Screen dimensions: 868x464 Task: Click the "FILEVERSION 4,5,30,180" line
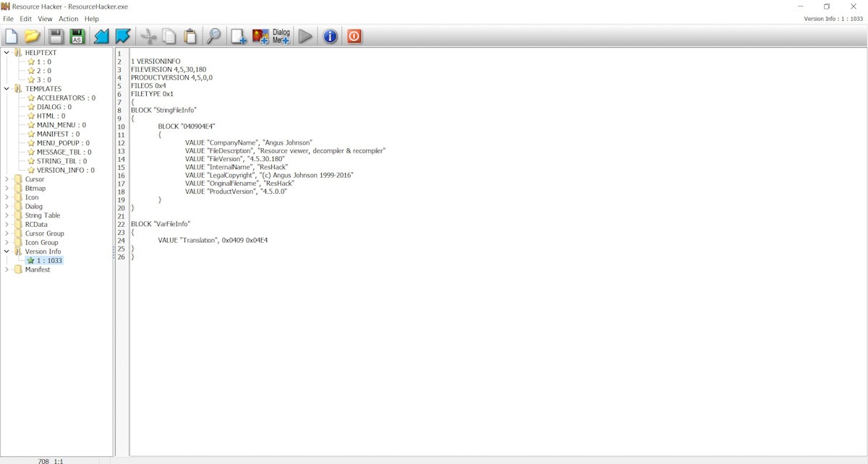point(169,69)
